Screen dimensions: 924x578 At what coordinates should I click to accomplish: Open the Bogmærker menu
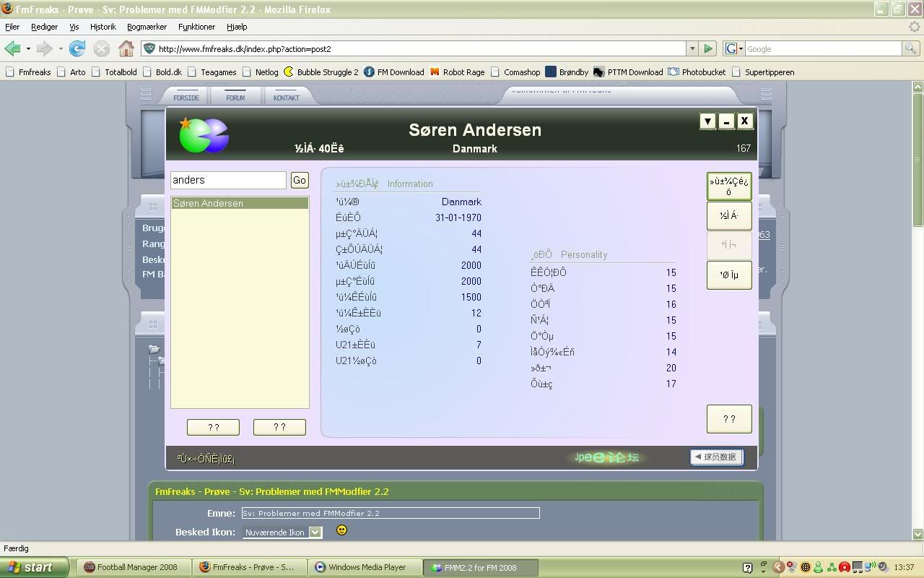click(x=147, y=27)
